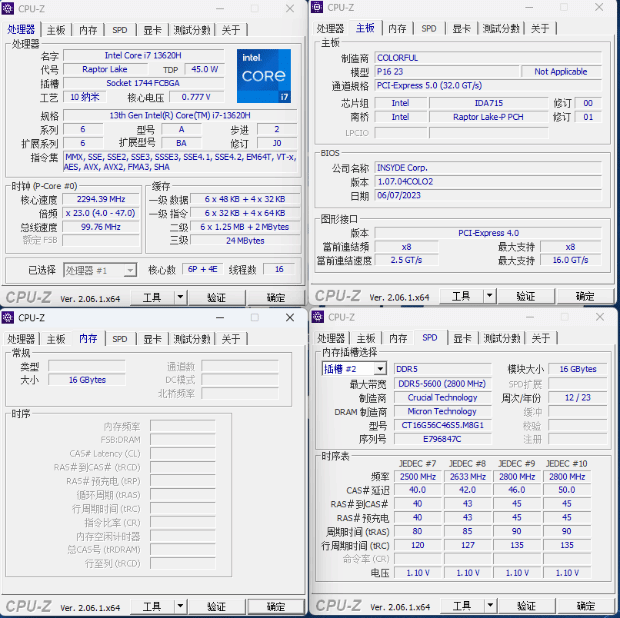Image resolution: width=620 pixels, height=618 pixels.
Task: Click JEDEC #8 frequency 2633 MHz
Action: 468,477
